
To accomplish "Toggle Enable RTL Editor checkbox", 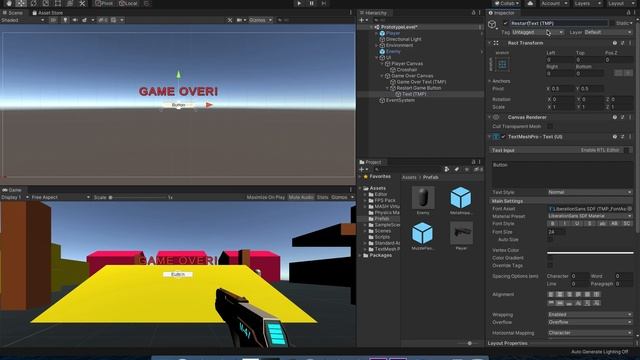I will 627,150.
